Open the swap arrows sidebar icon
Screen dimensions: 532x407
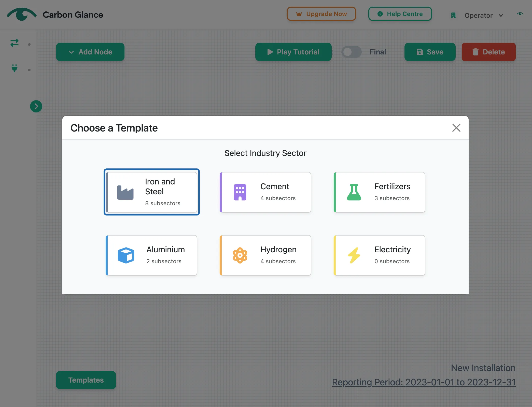click(15, 42)
